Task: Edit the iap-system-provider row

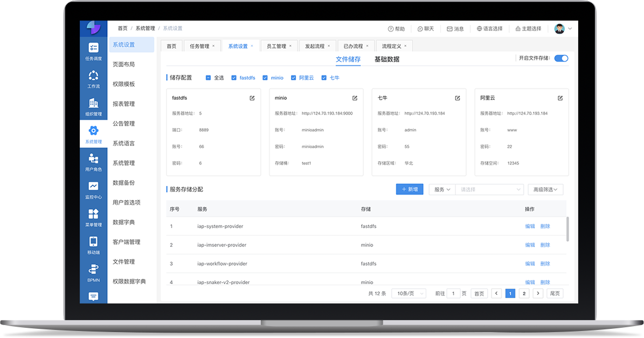Action: 530,226
